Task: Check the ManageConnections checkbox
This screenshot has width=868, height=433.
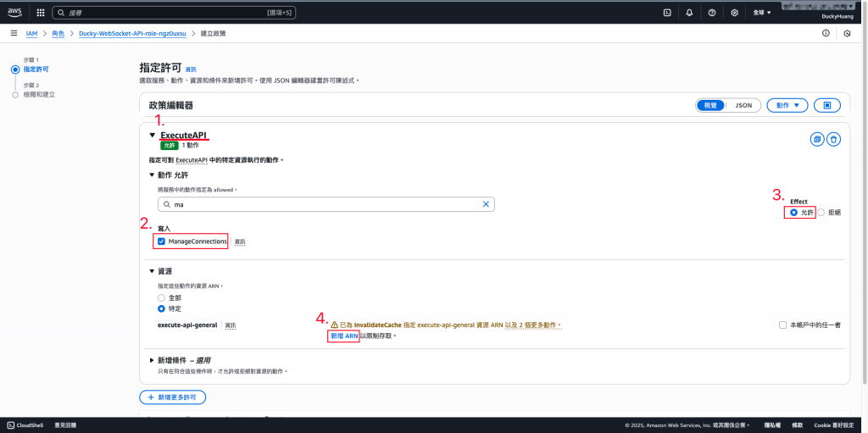Action: 161,241
